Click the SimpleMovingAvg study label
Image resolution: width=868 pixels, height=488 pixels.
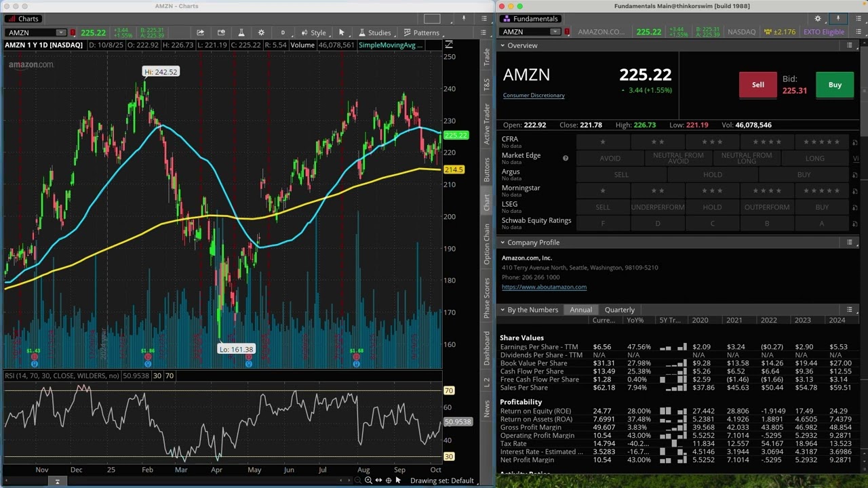pos(391,45)
